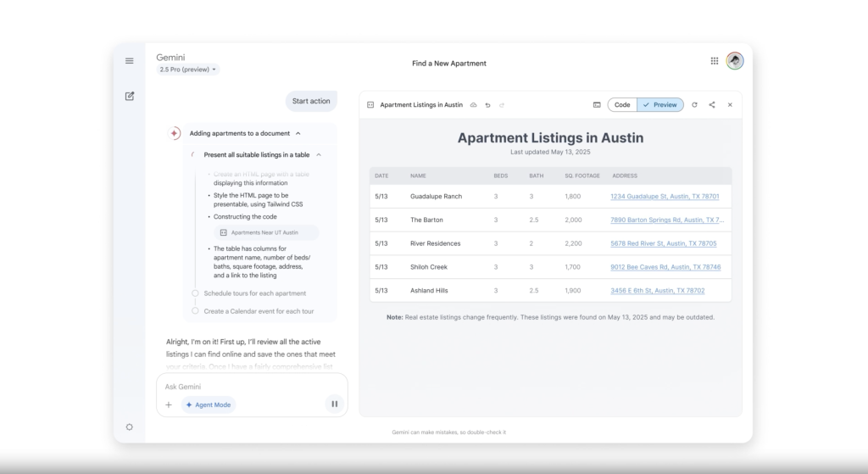This screenshot has height=474, width=868.
Task: Undo the last canvas change
Action: 487,104
